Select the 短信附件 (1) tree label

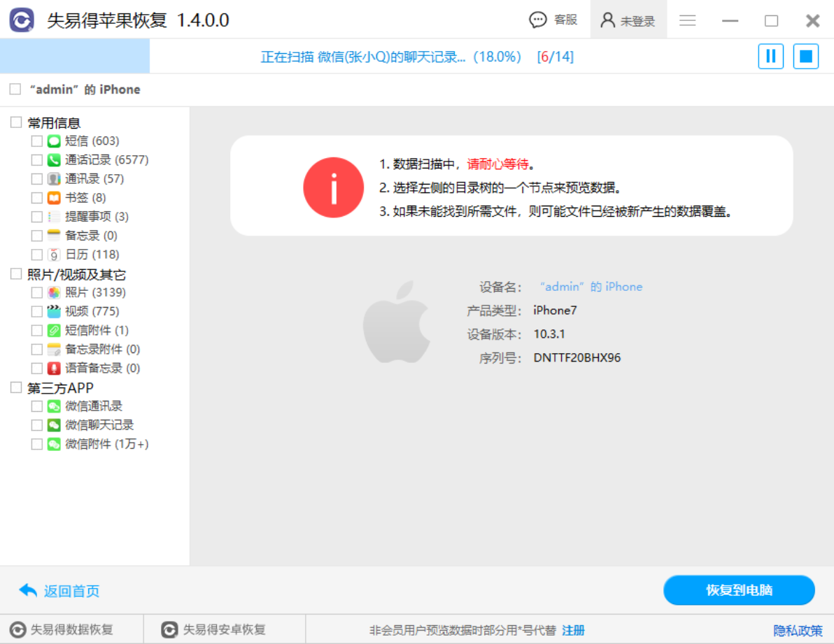coord(97,331)
